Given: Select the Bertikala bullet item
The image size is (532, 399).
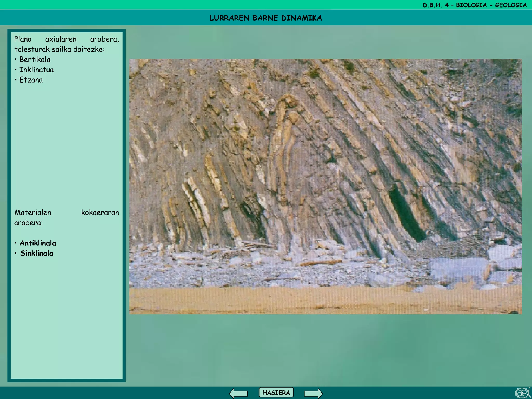Looking at the screenshot, I should [x=35, y=59].
